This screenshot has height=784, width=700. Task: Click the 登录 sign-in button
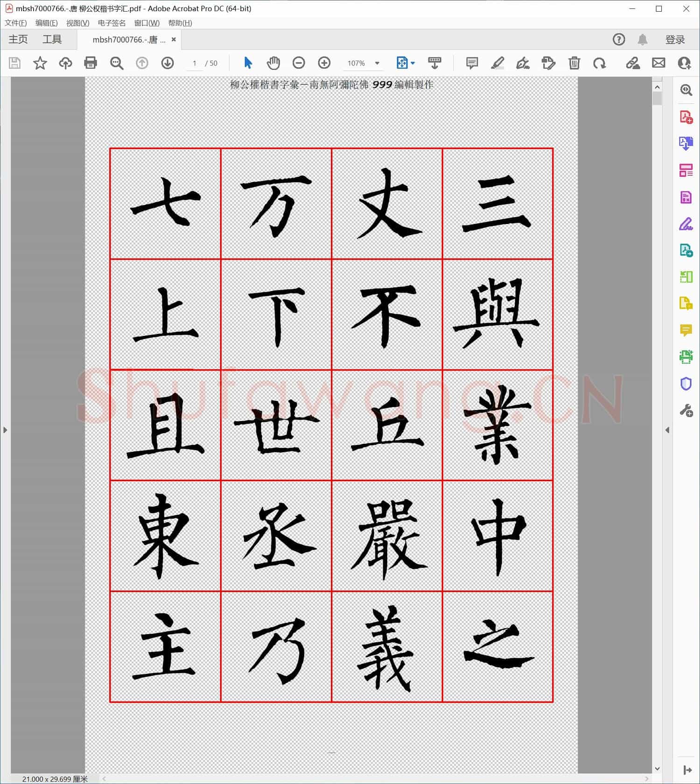675,40
